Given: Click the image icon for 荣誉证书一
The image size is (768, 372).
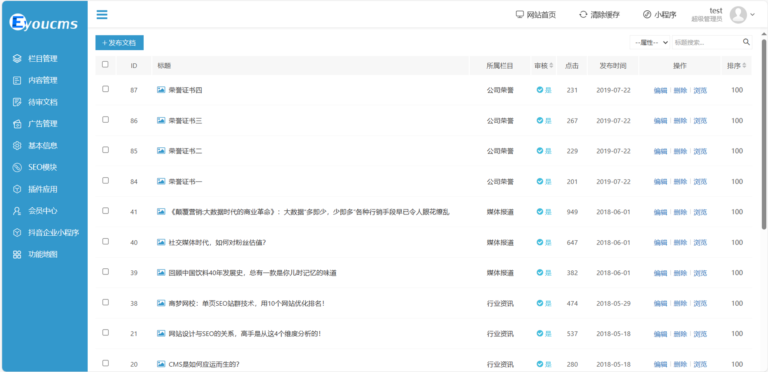Looking at the screenshot, I should click(161, 181).
